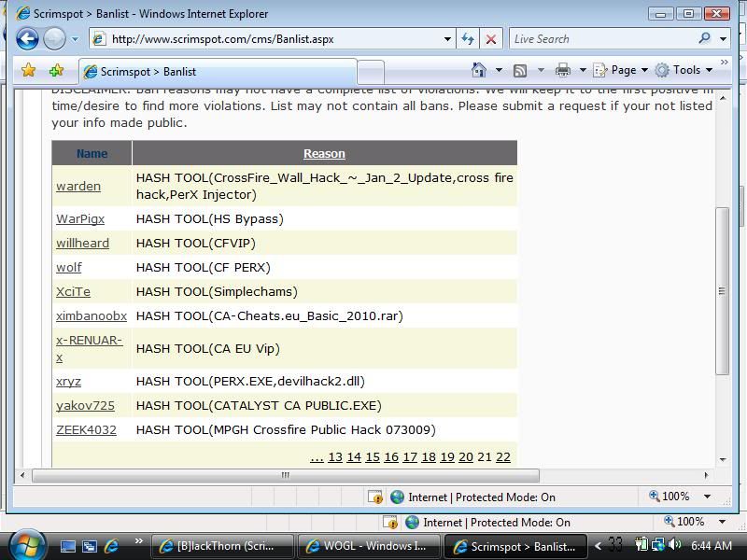
Task: Click the Refresh page icon
Action: click(x=469, y=38)
